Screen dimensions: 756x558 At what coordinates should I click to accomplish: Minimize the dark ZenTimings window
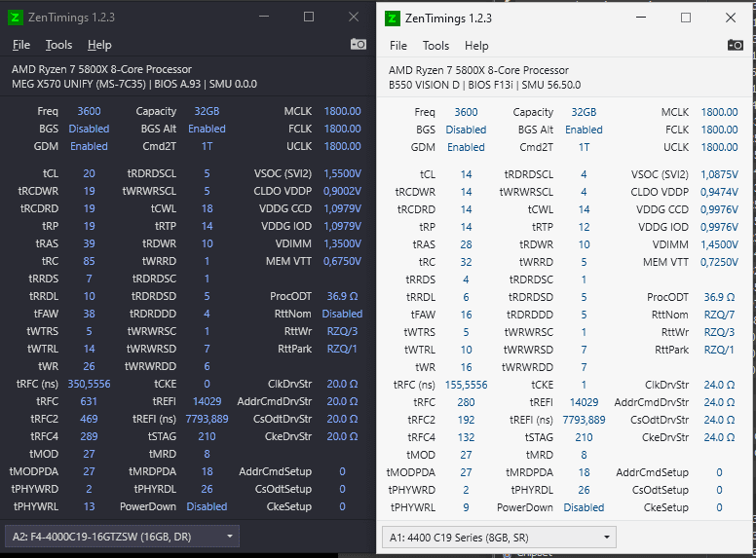[264, 18]
